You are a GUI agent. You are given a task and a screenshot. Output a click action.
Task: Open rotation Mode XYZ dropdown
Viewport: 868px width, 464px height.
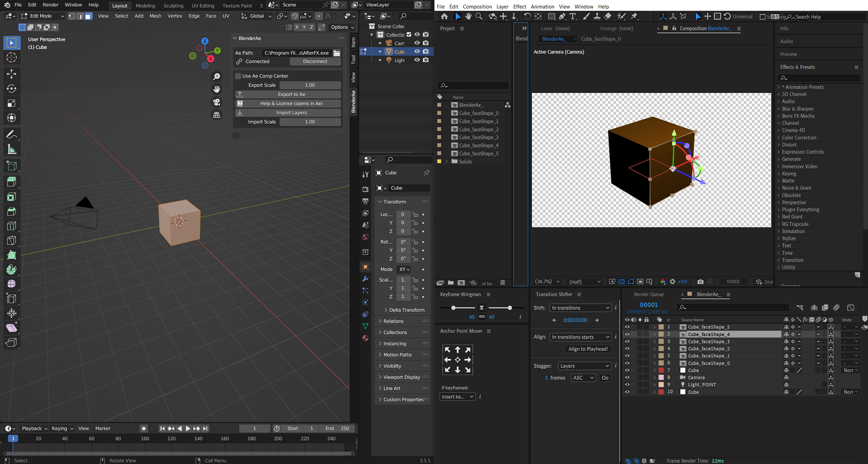404,269
